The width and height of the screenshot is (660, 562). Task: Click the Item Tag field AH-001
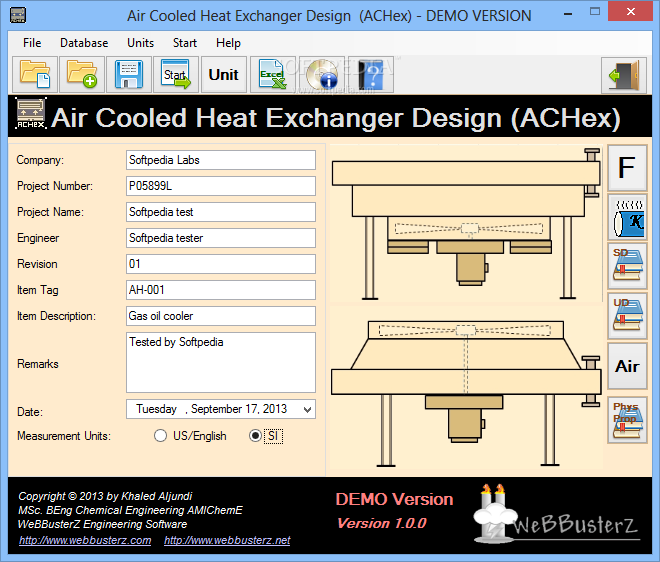[x=221, y=290]
